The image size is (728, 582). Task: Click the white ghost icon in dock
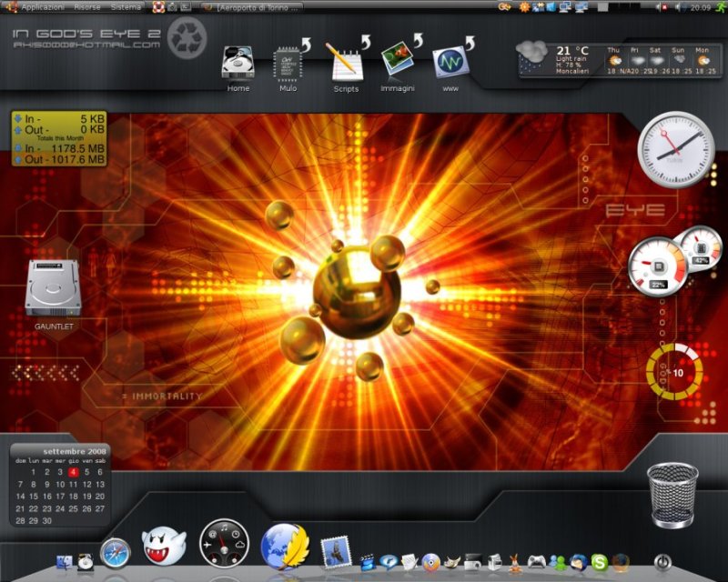tap(164, 547)
